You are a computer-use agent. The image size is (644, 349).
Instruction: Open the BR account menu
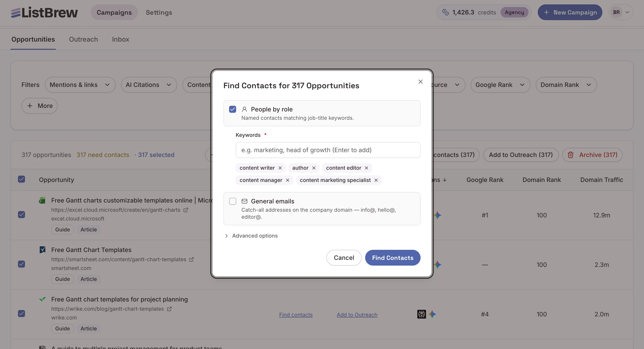click(621, 12)
